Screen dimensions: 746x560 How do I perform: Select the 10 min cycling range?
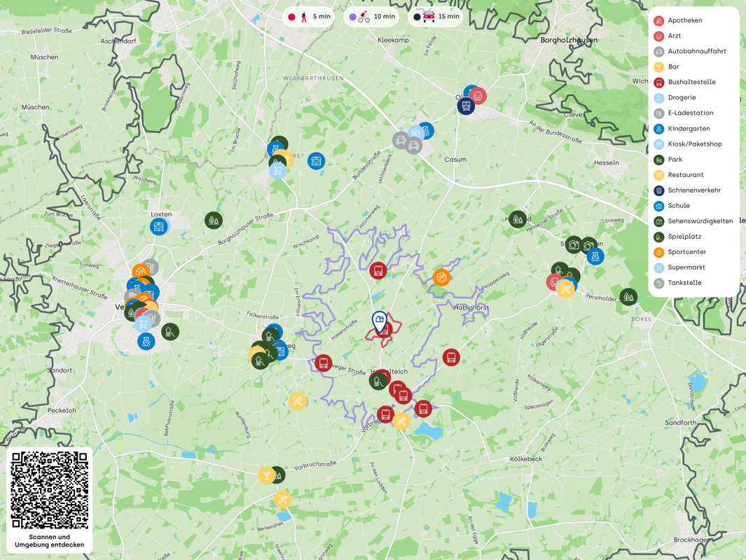[371, 17]
